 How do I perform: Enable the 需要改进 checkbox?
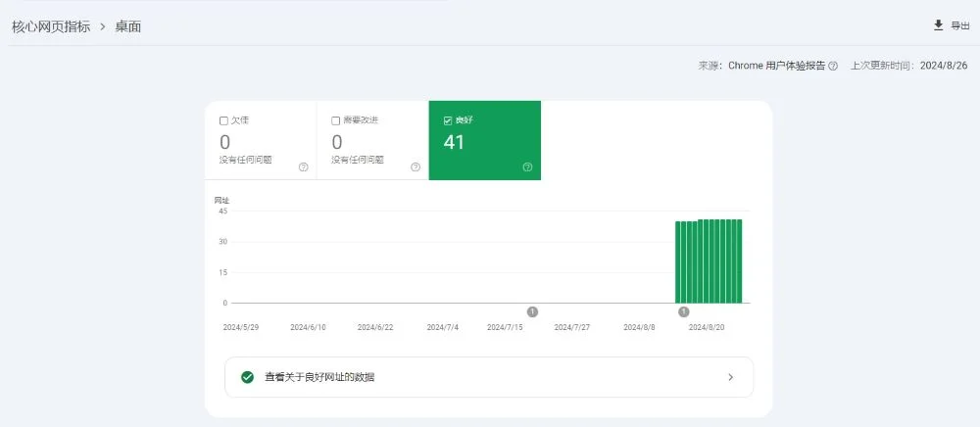pos(336,120)
